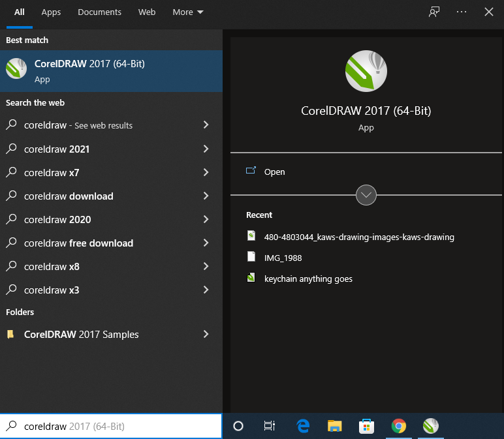Open Task View on the taskbar
Viewport: 504px width, 439px height.
click(270, 426)
